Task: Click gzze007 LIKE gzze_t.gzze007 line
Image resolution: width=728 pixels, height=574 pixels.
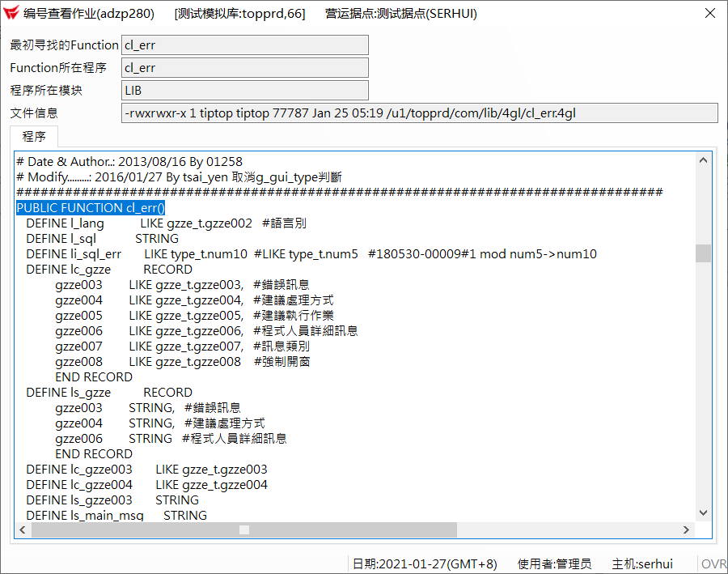Action: [183, 346]
